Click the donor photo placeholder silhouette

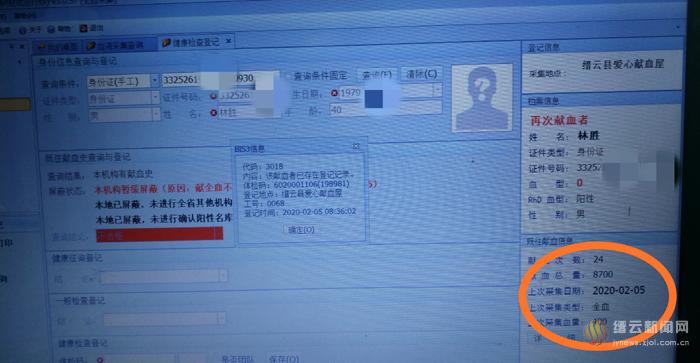[x=482, y=97]
